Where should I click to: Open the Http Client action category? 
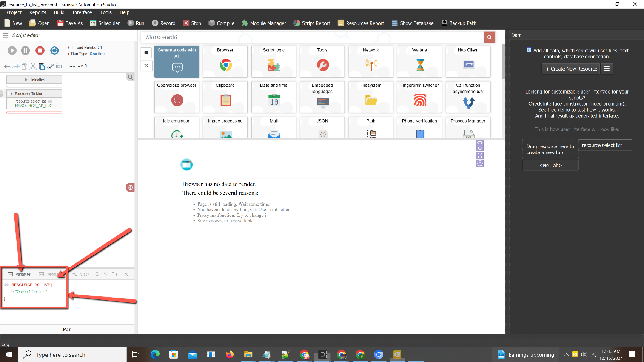coord(468,62)
